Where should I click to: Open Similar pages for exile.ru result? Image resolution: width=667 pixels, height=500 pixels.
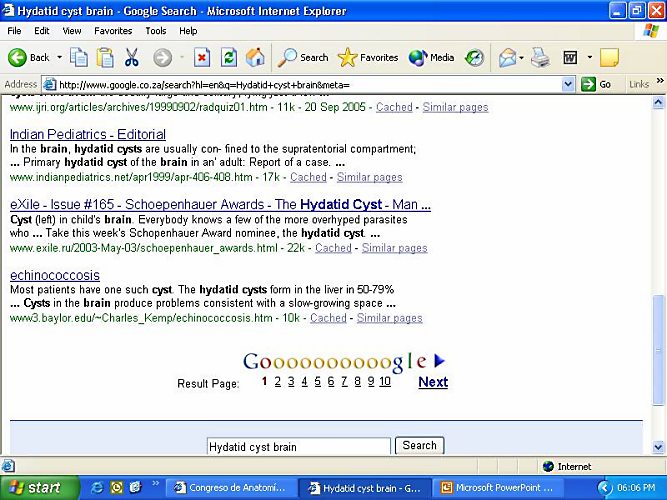click(x=395, y=248)
